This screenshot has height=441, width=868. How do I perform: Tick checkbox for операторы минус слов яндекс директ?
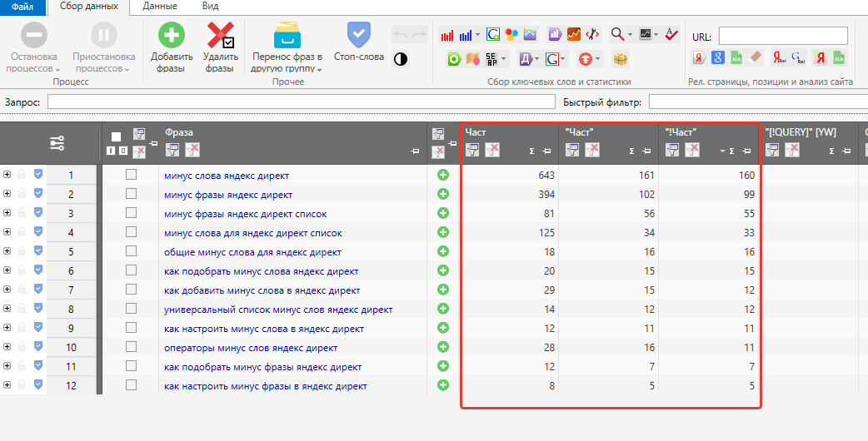[x=131, y=347]
